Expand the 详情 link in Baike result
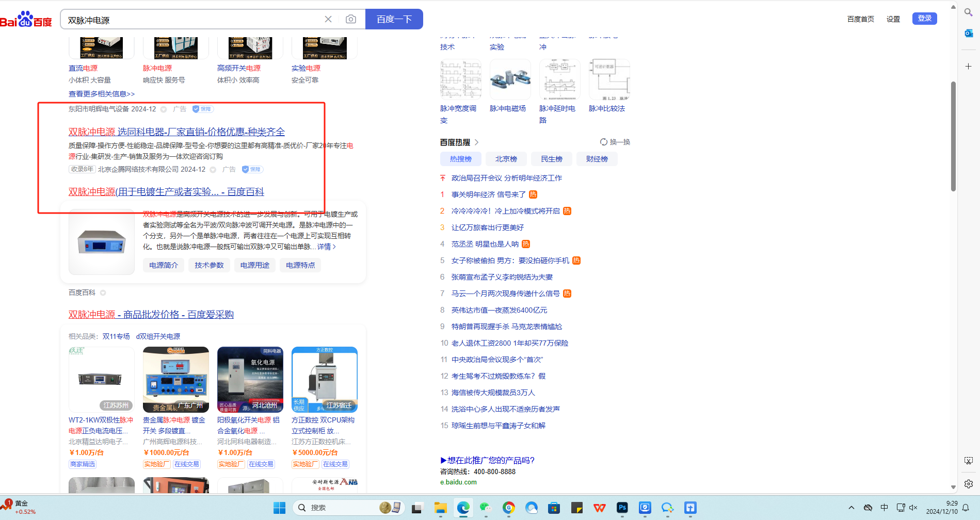This screenshot has width=980, height=520. click(x=327, y=247)
